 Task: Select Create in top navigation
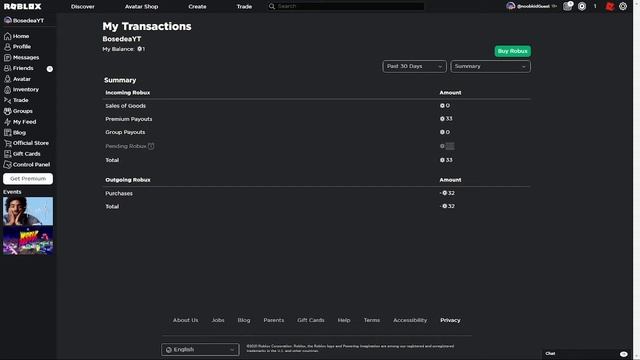(197, 7)
